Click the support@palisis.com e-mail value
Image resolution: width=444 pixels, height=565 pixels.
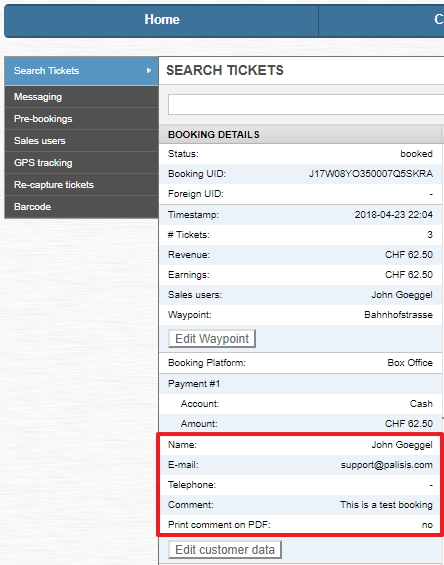[x=386, y=465]
